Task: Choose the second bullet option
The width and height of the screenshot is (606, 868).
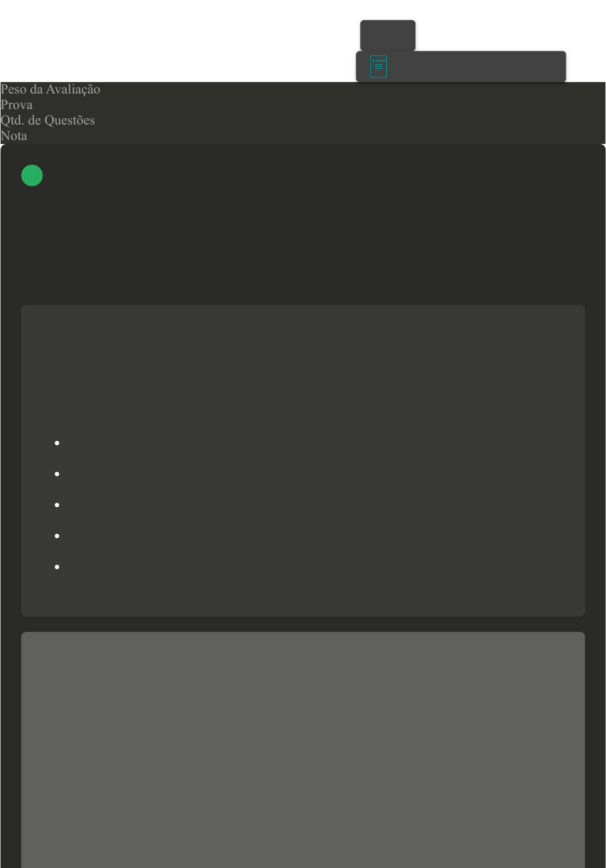Action: [57, 474]
